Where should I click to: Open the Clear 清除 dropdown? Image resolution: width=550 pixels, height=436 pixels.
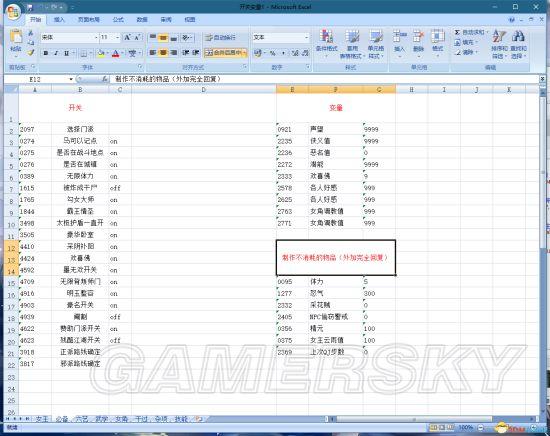466,52
